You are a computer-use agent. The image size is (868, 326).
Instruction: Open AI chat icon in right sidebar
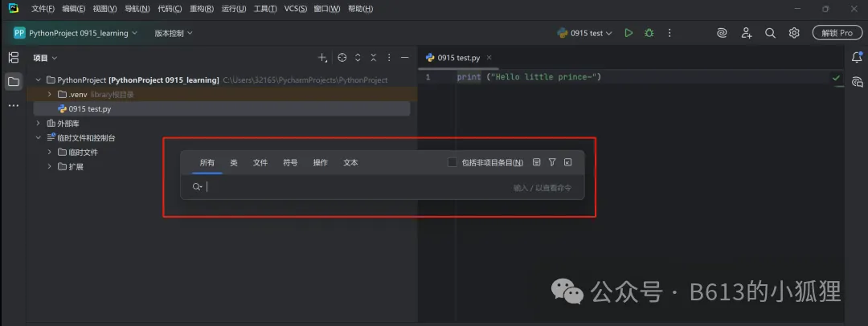[x=857, y=82]
